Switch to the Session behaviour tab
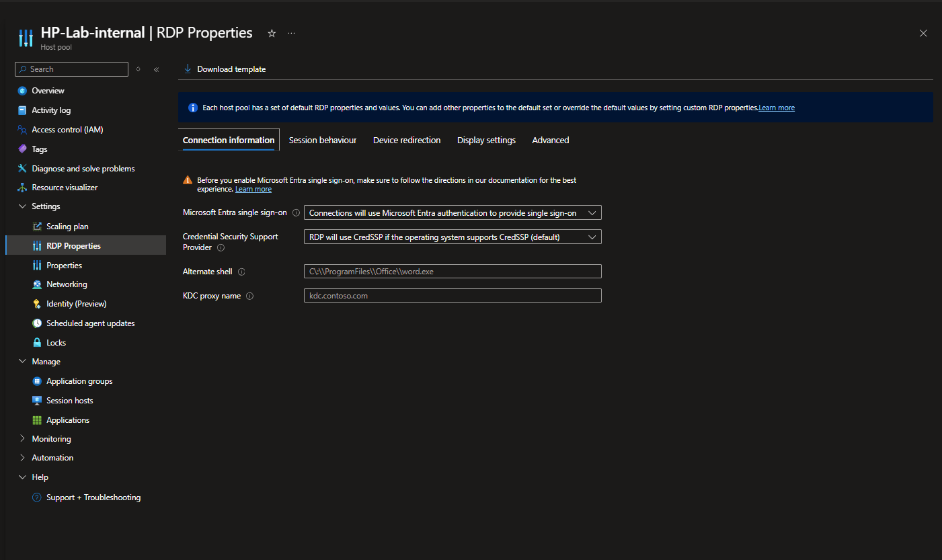The height and width of the screenshot is (560, 942). pyautogui.click(x=323, y=140)
